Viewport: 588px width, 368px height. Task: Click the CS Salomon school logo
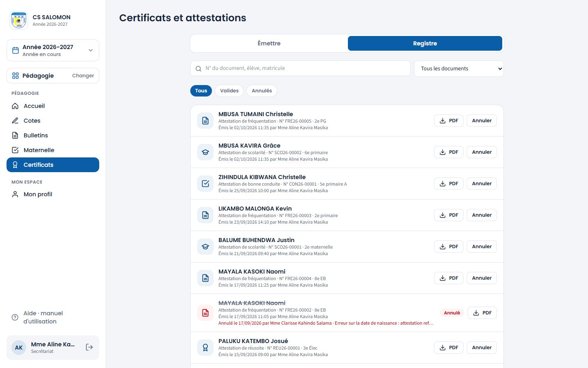pos(19,20)
